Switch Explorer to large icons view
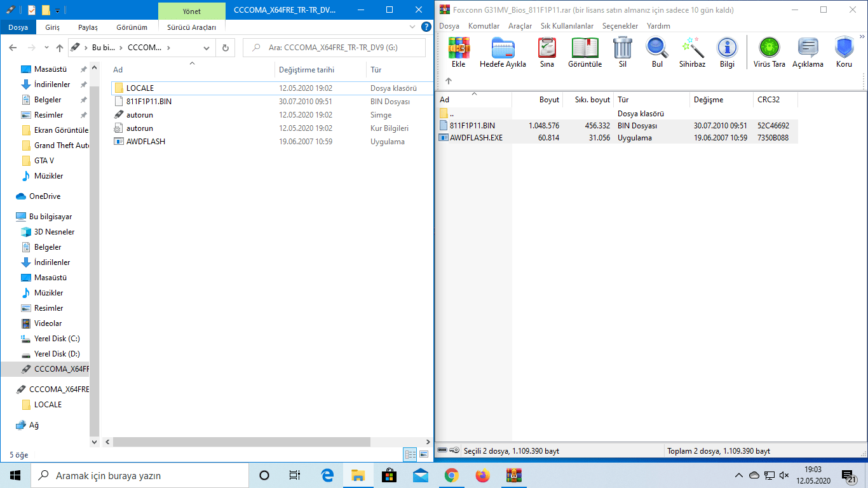Screen dimensions: 868x488 [x=423, y=454]
